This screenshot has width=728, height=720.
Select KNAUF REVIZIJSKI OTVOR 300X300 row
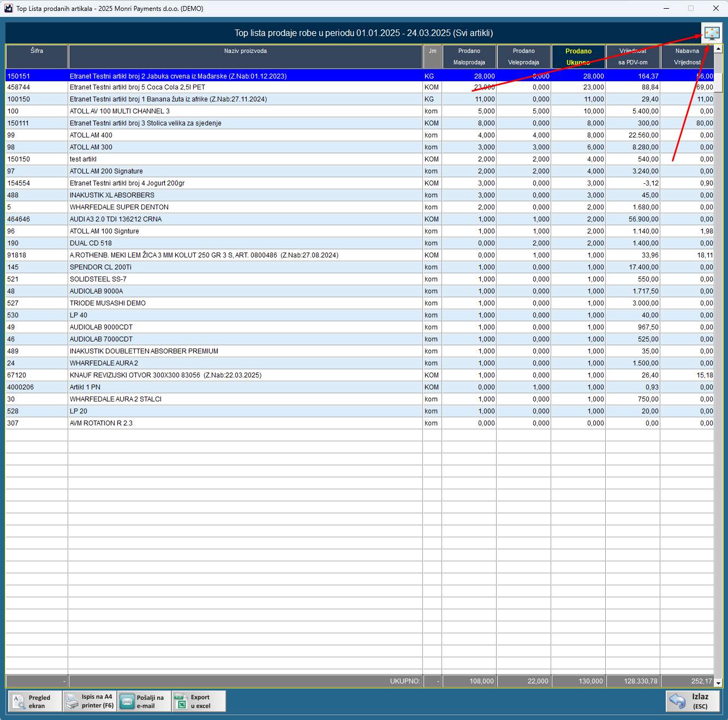(360, 375)
